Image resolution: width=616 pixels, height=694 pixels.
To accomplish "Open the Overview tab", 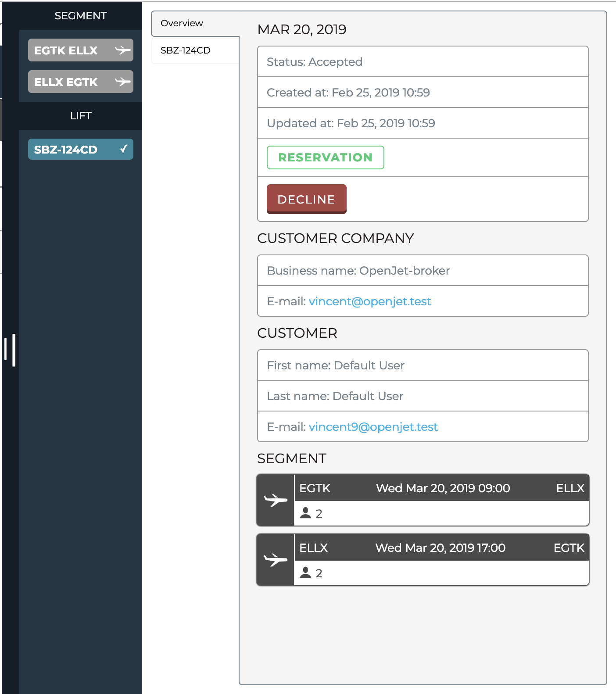I will point(182,23).
